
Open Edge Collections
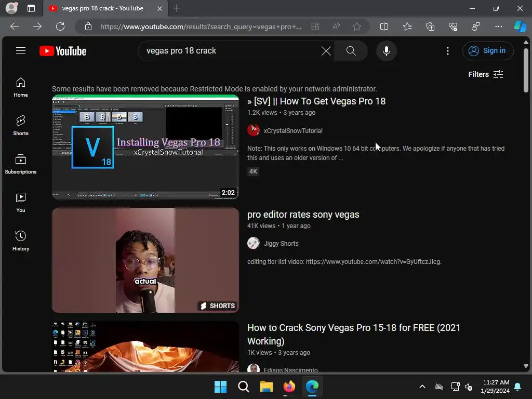coord(430,26)
